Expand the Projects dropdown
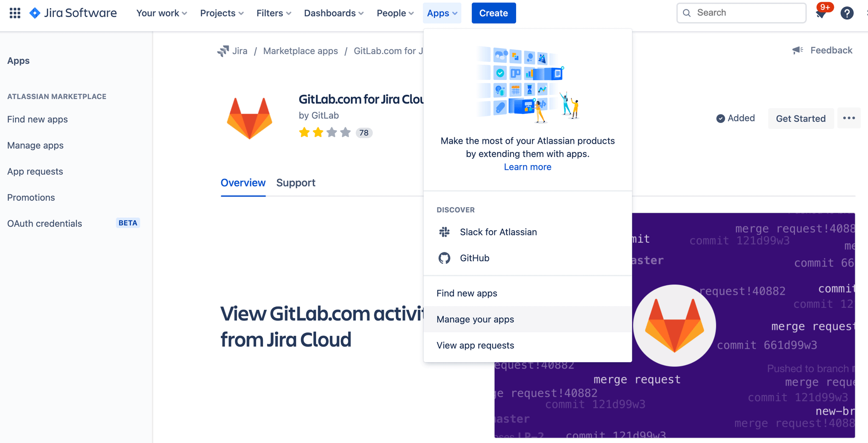The height and width of the screenshot is (443, 868). pos(221,13)
